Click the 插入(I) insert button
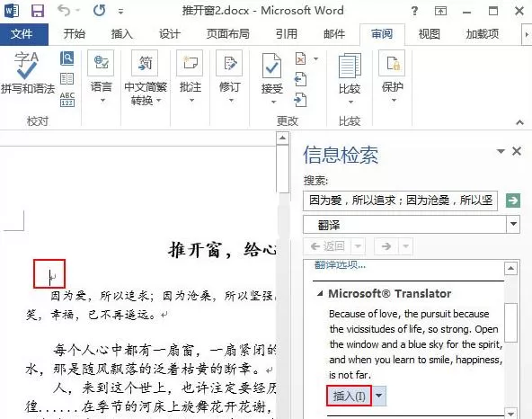Screen dimensions: 532x419 tap(349, 396)
